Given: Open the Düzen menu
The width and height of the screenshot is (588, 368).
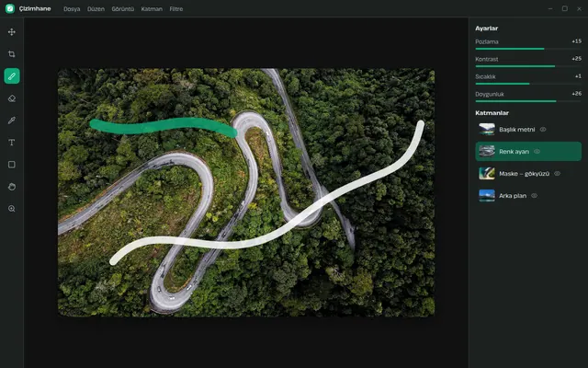Looking at the screenshot, I should pyautogui.click(x=96, y=9).
